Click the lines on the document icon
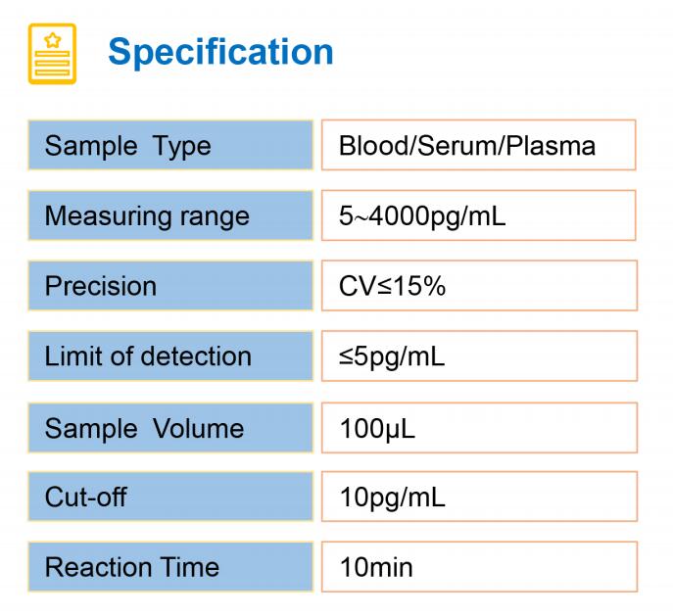The height and width of the screenshot is (616, 673). [52, 64]
